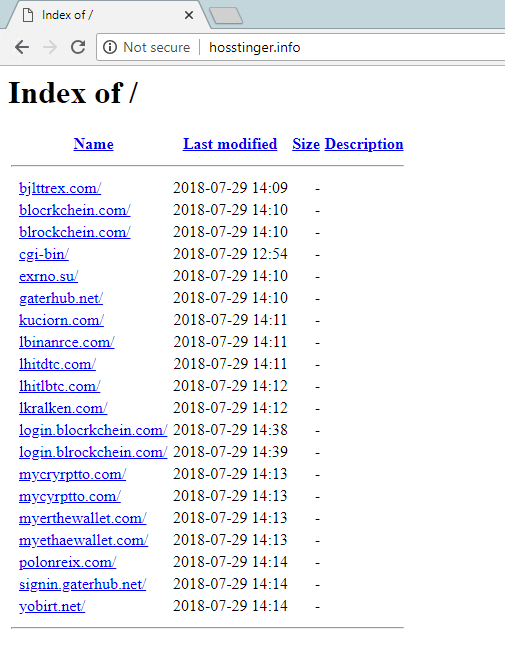Screen dimensions: 505x651
Task: Open the exrno.su/ directory
Action: click(49, 276)
